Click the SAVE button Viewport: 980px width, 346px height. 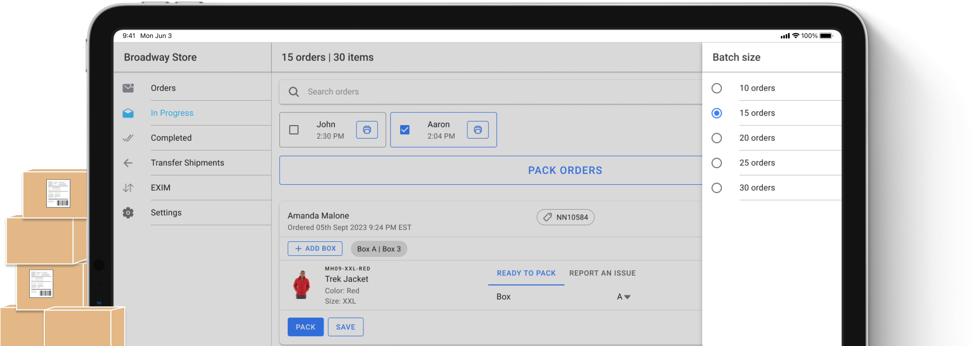click(346, 327)
